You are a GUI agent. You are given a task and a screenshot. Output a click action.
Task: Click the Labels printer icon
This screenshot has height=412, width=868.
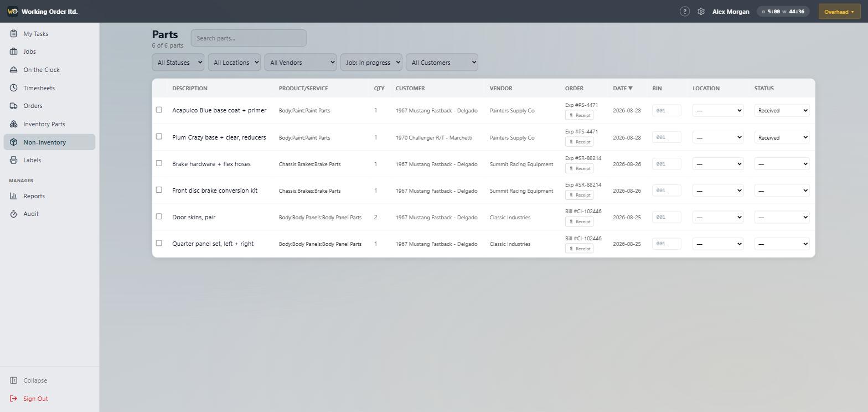(x=13, y=160)
